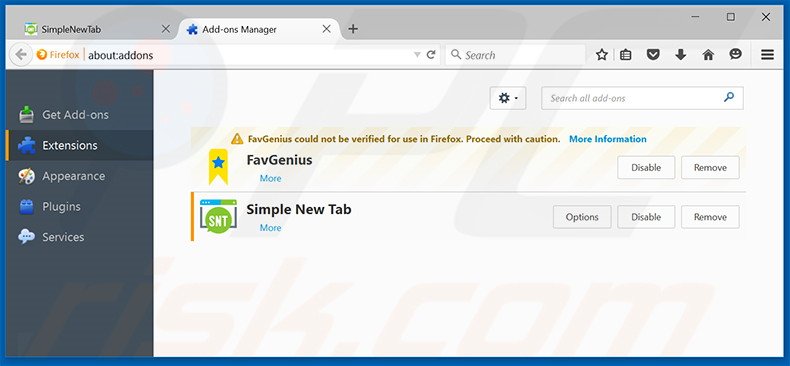Click the about:addons address field

249,54
